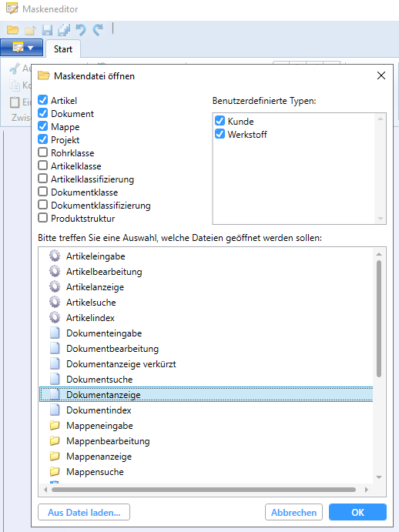Click the undo arrow icon
Image resolution: width=399 pixels, height=532 pixels.
(x=81, y=30)
